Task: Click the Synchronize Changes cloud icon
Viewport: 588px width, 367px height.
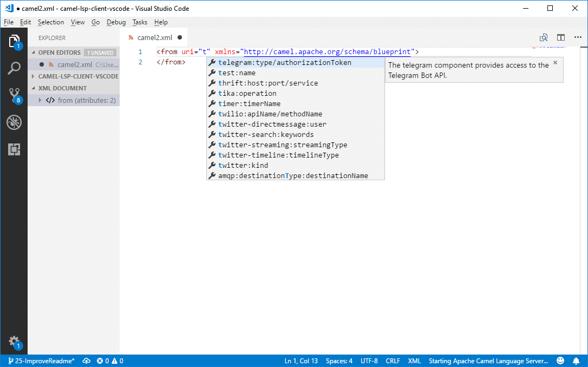Action: (86, 361)
